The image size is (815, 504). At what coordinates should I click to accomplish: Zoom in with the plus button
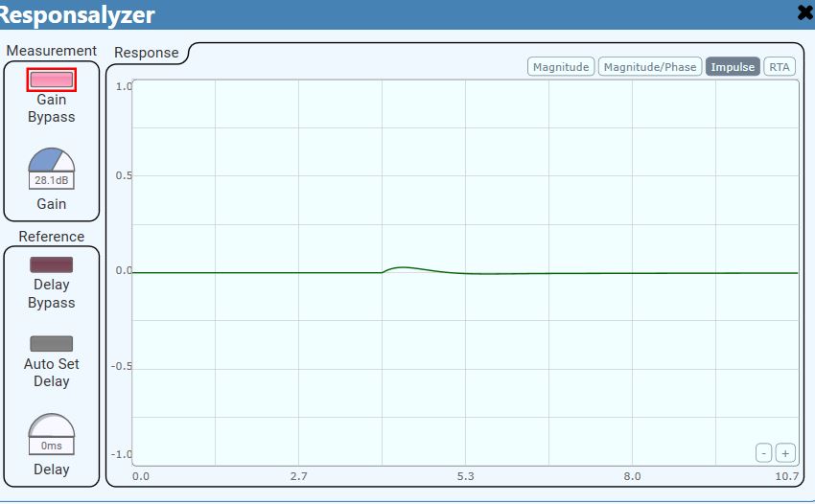[785, 453]
